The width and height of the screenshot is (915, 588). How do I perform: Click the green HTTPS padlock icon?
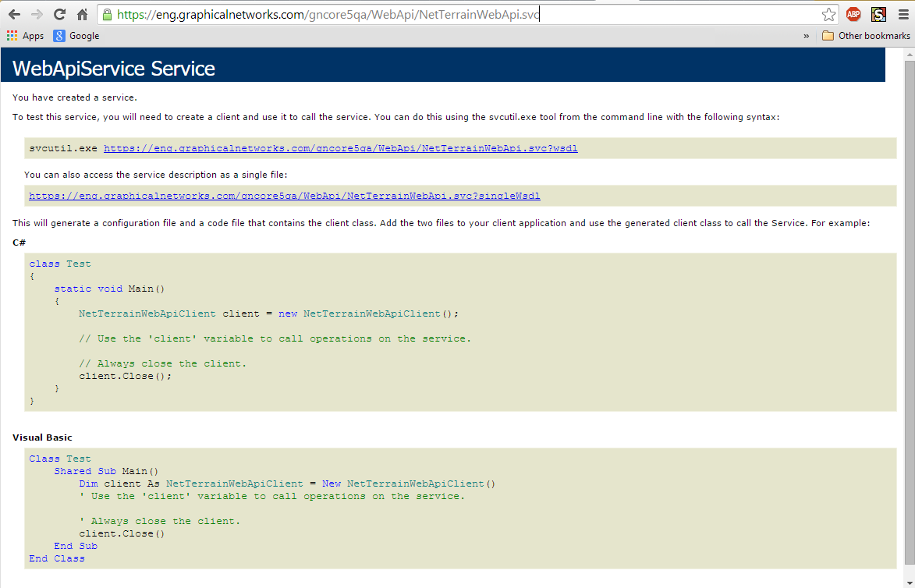(108, 14)
